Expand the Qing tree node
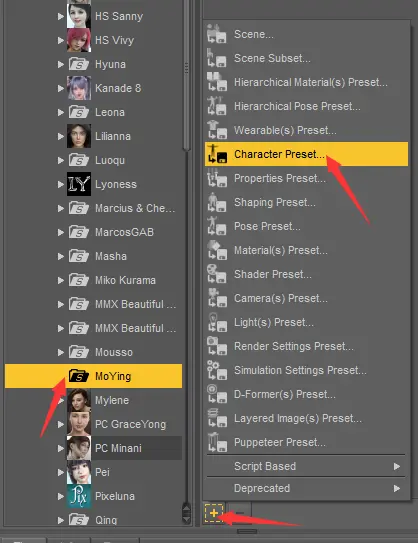This screenshot has width=418, height=543. click(61, 520)
